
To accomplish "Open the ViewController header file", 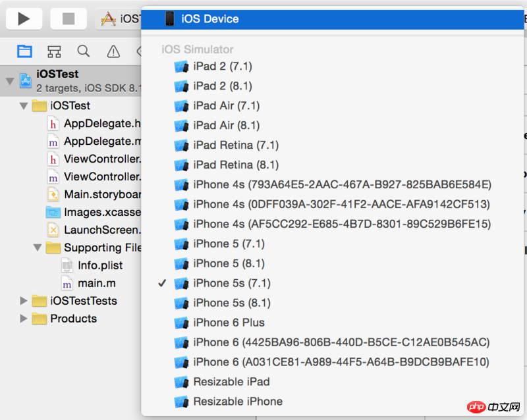I will 94,159.
